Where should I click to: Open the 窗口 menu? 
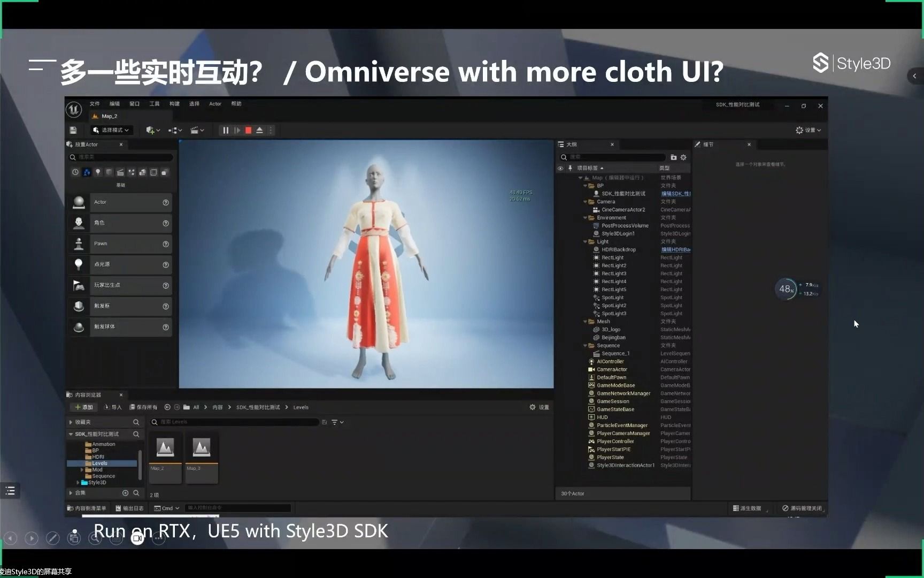coord(134,104)
